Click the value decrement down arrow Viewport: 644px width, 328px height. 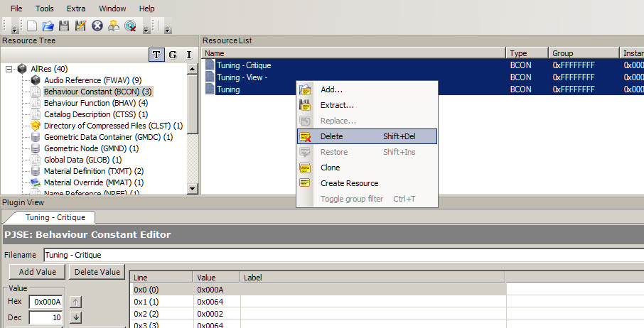tap(77, 317)
